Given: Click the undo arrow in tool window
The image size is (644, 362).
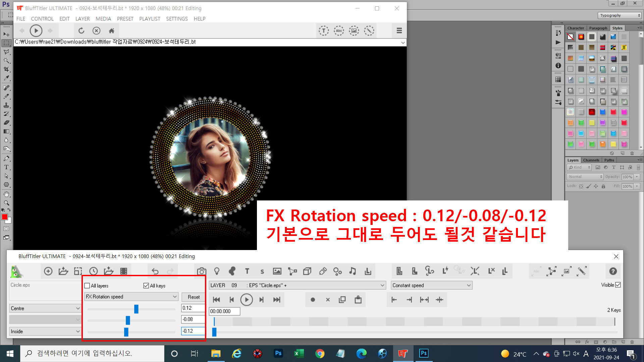Looking at the screenshot, I should 155,271.
